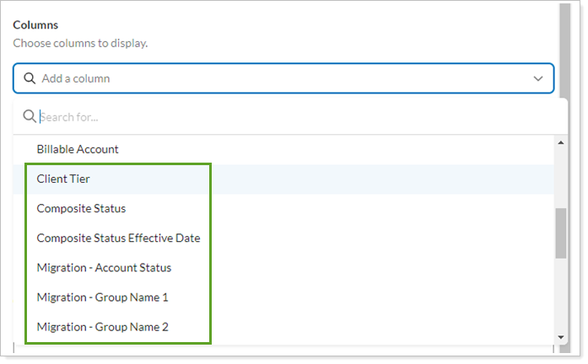This screenshot has height=364, width=588.
Task: Click list scrollbar track above the thumb
Action: (561, 177)
